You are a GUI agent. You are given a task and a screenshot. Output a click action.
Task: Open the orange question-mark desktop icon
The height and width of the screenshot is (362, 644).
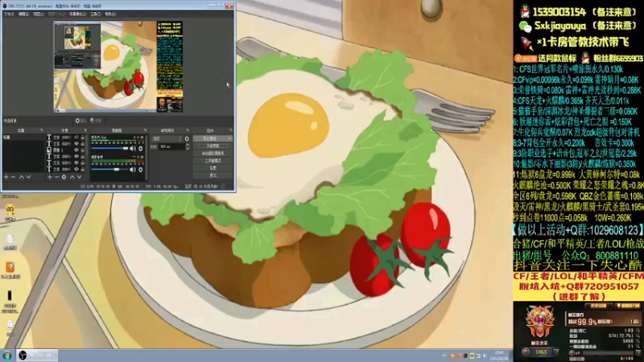10,267
